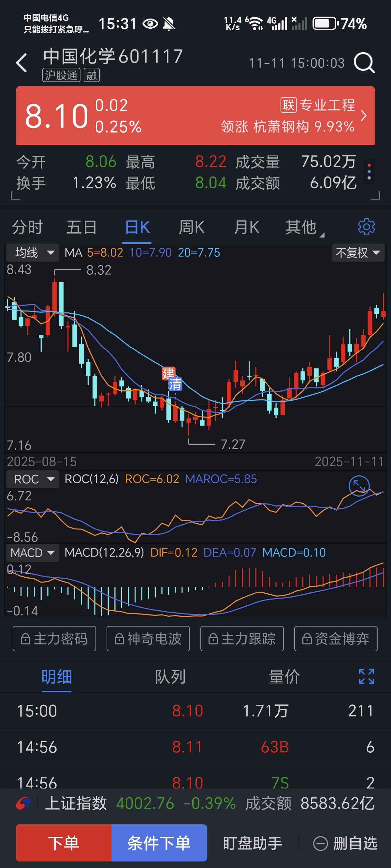Screen dimensions: 391x868
Task: Tap the Wi-Fi icon in status bar
Action: (x=255, y=23)
